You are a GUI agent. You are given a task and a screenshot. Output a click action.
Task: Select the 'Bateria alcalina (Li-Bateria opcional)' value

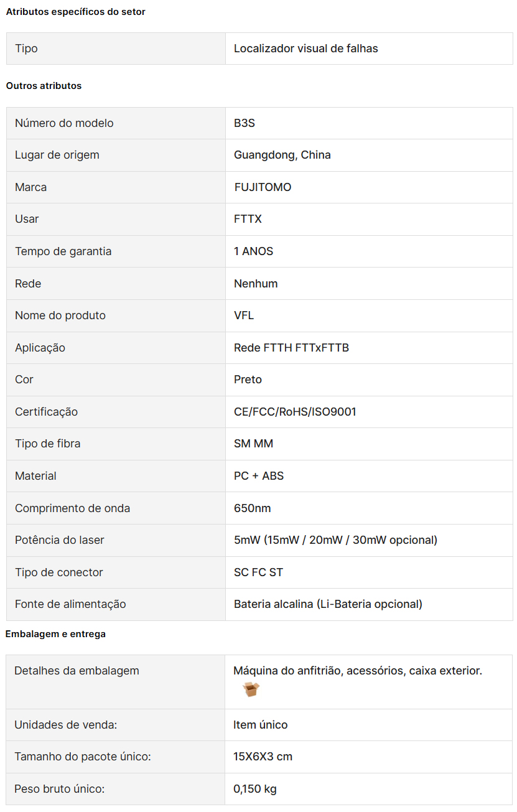click(x=328, y=604)
